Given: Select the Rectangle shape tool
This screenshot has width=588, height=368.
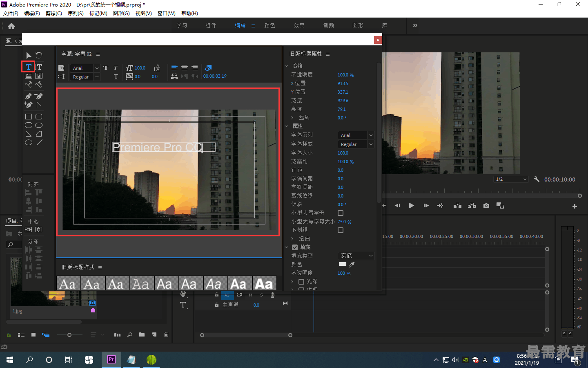Looking at the screenshot, I should pos(29,117).
